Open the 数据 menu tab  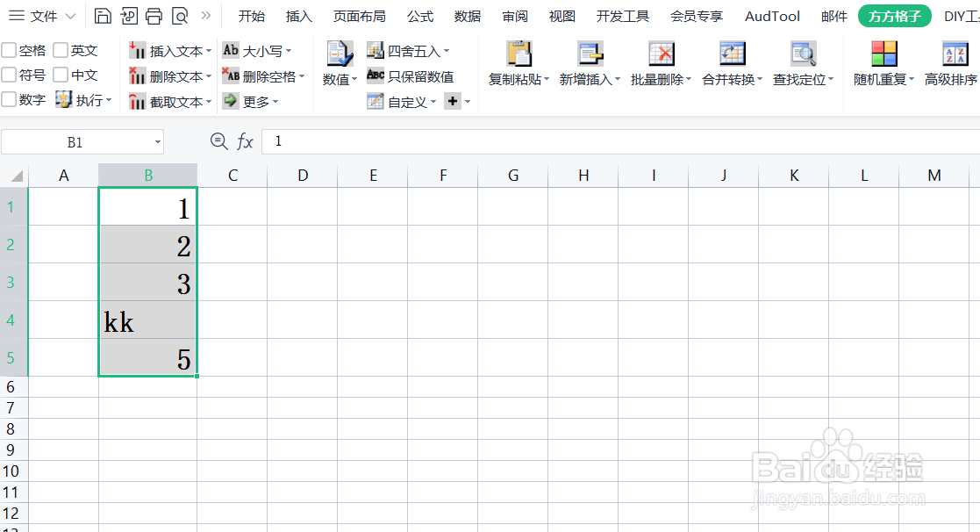(x=467, y=15)
